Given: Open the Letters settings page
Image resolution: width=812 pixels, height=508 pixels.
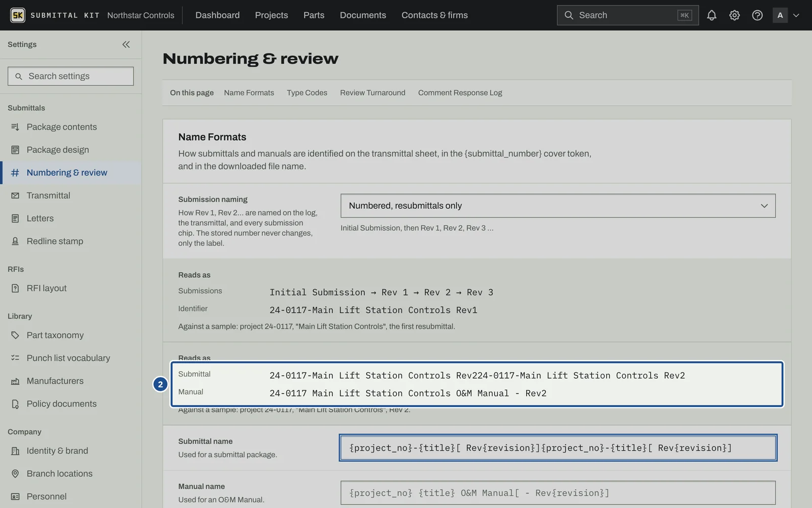Looking at the screenshot, I should (71, 218).
